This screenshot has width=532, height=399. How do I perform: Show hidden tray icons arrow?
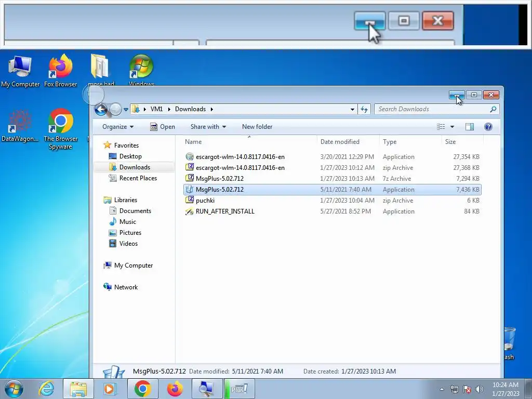tap(442, 389)
